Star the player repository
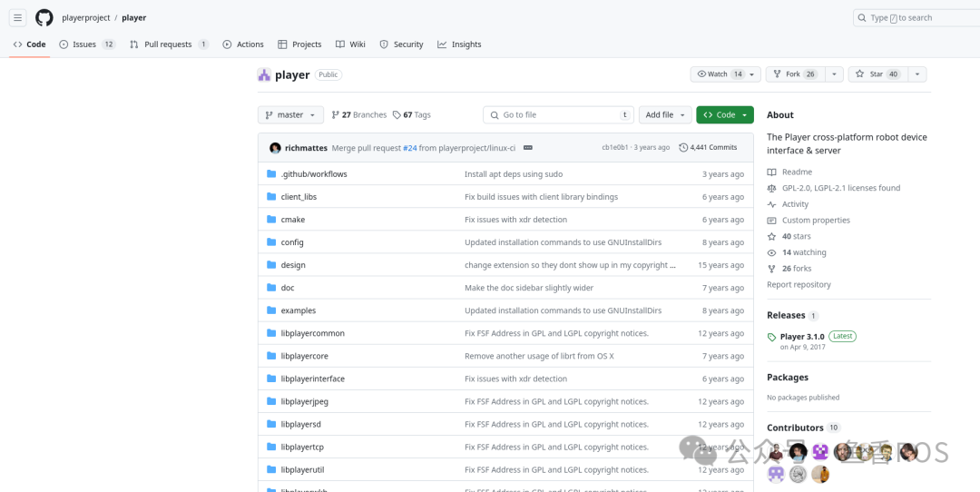 coord(877,74)
